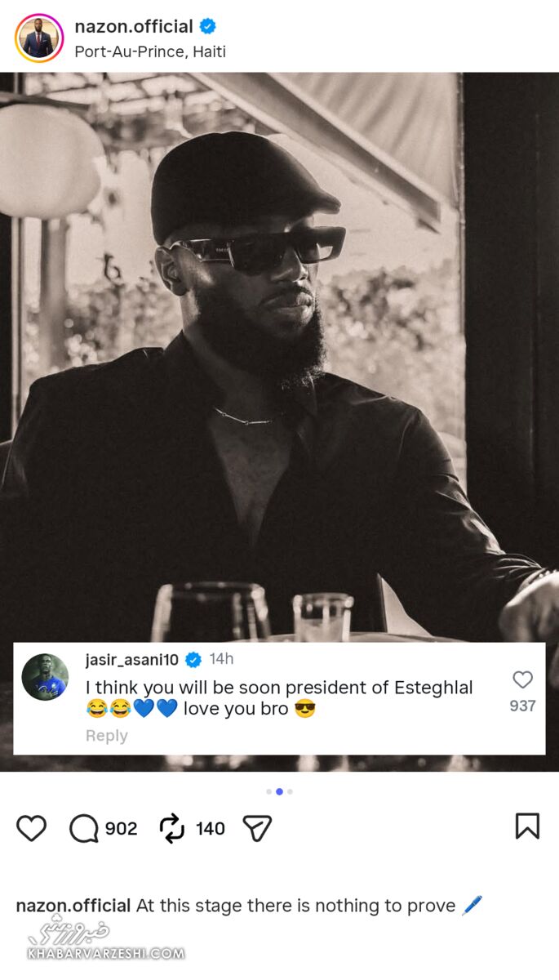
Task: Tap the verified badge next to nazon.official
Action: [208, 26]
